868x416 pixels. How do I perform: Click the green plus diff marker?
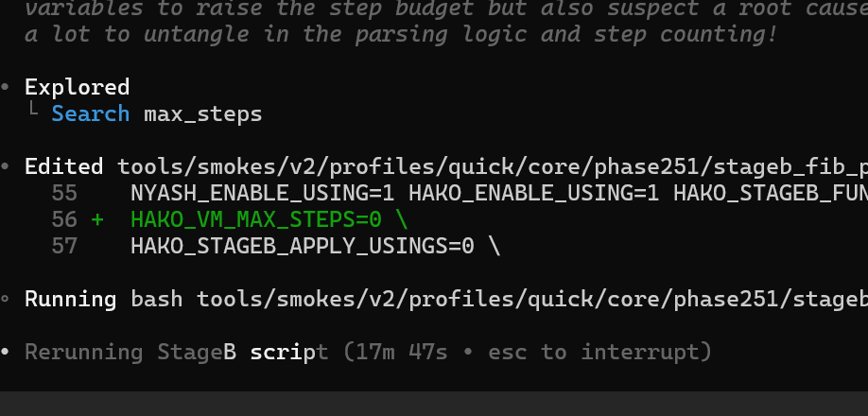[97, 220]
